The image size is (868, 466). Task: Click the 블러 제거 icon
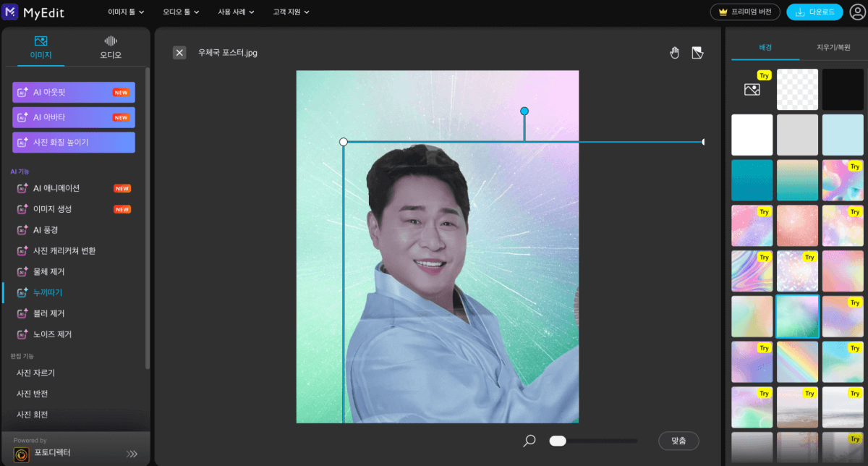(x=22, y=314)
